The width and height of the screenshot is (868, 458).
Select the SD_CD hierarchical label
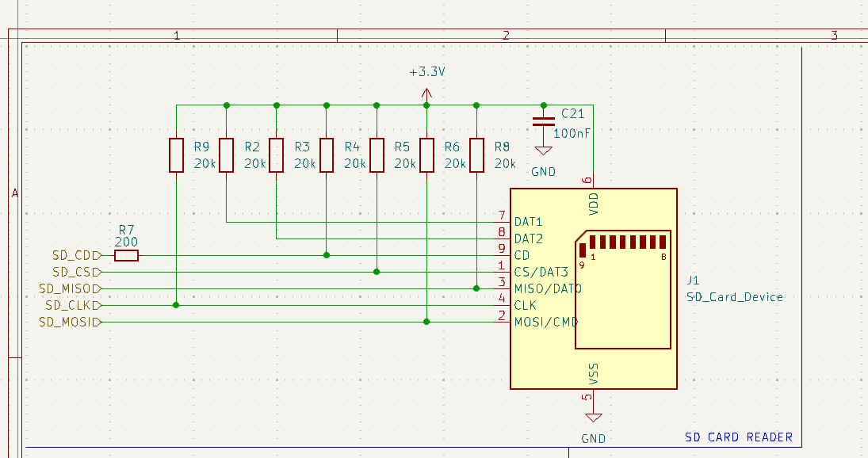(x=75, y=255)
